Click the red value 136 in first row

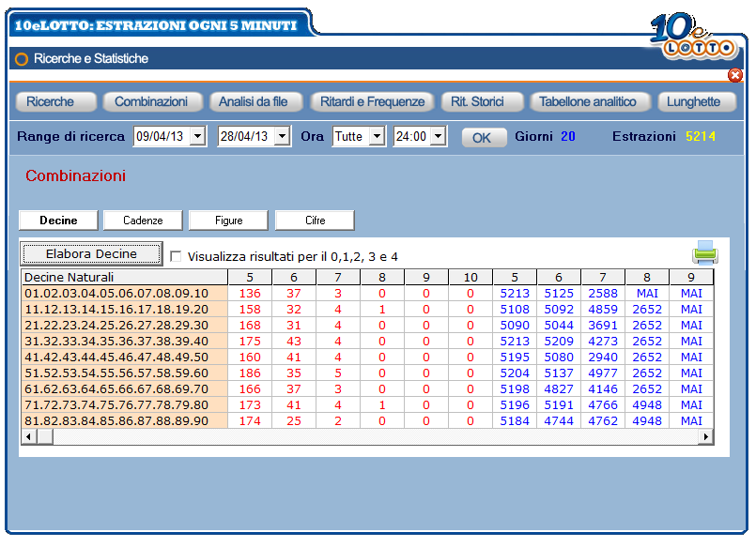[x=250, y=294]
